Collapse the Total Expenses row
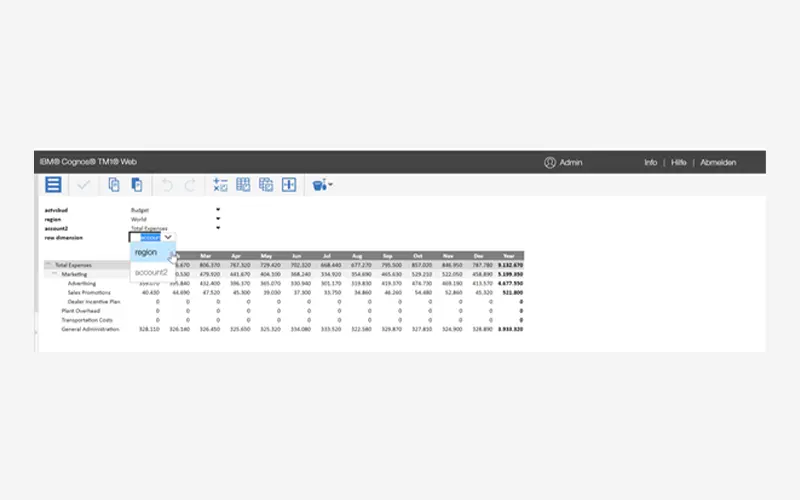 47,265
